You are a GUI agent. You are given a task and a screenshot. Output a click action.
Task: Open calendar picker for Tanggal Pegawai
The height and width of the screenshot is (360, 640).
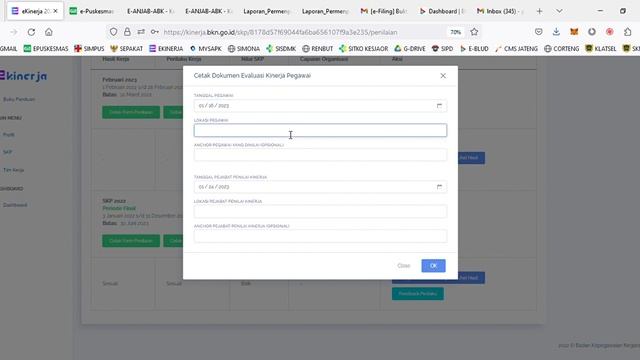tap(439, 106)
